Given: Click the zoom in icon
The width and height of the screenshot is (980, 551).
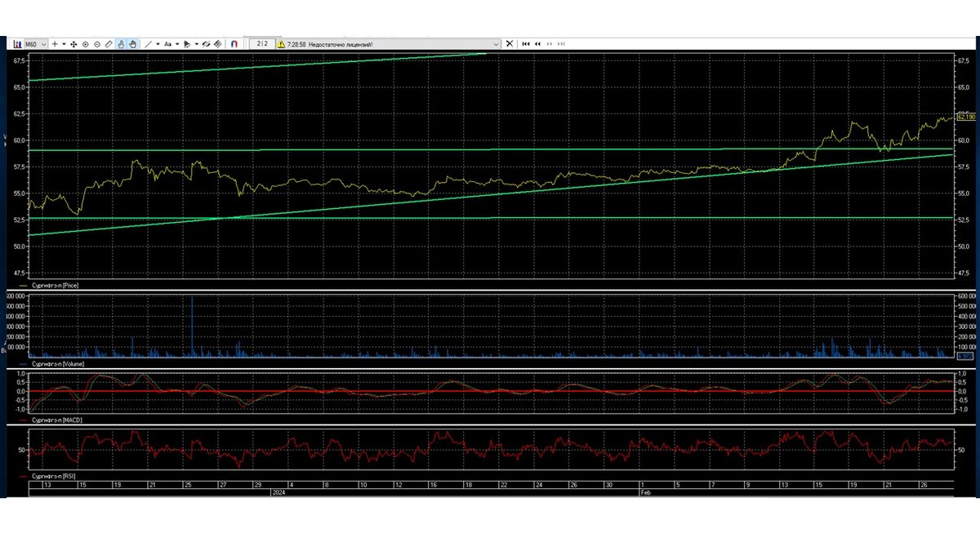Looking at the screenshot, I should pyautogui.click(x=85, y=44).
